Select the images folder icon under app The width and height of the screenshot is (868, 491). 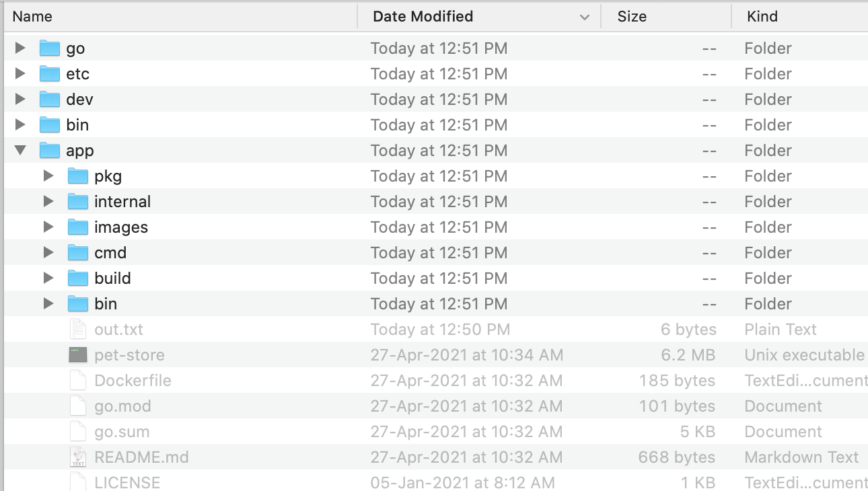[78, 227]
